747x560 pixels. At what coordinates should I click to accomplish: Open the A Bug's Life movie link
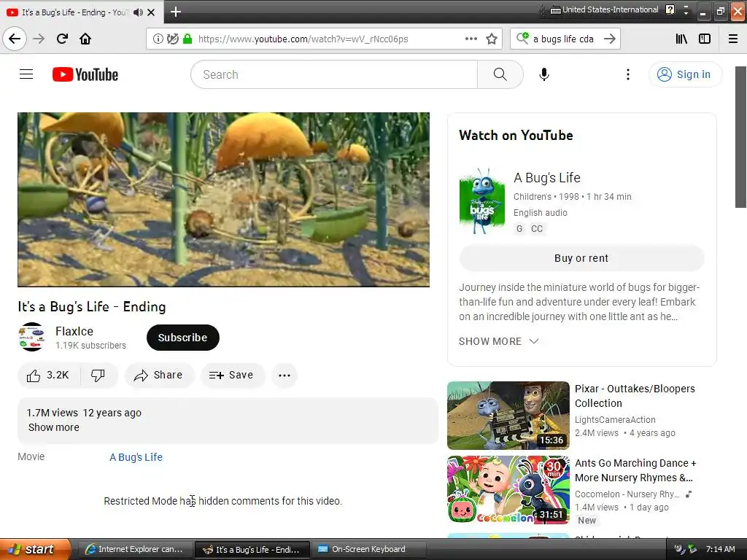[136, 457]
